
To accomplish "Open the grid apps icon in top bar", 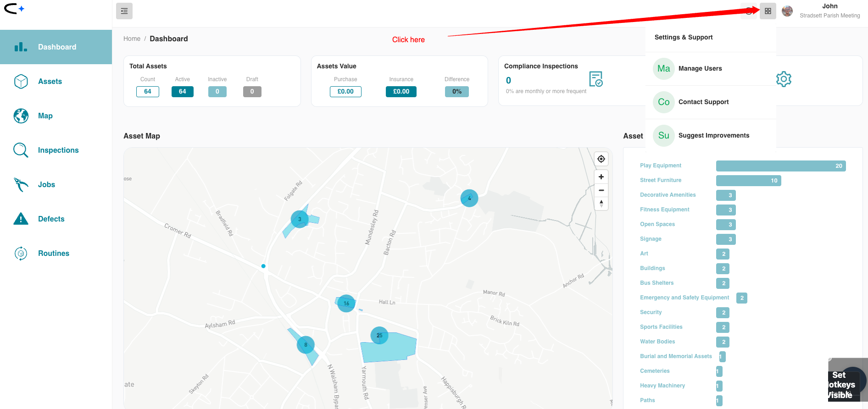I will point(768,11).
